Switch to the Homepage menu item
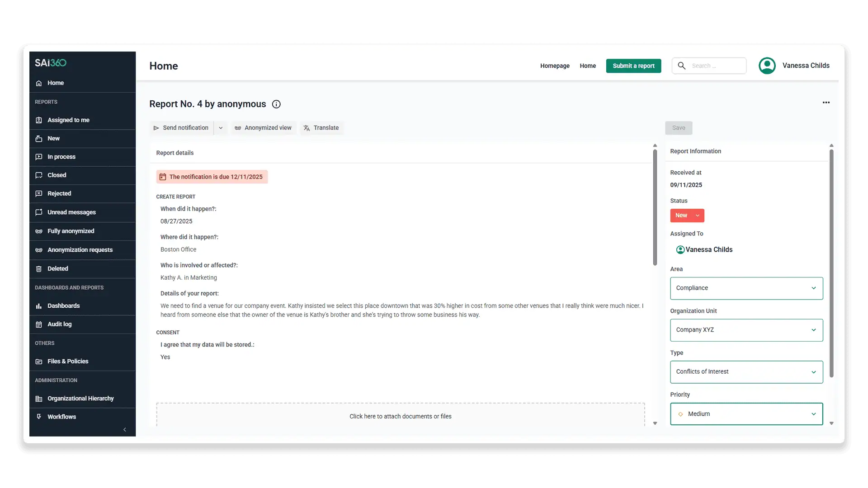Image resolution: width=868 pixels, height=488 pixels. coord(555,66)
